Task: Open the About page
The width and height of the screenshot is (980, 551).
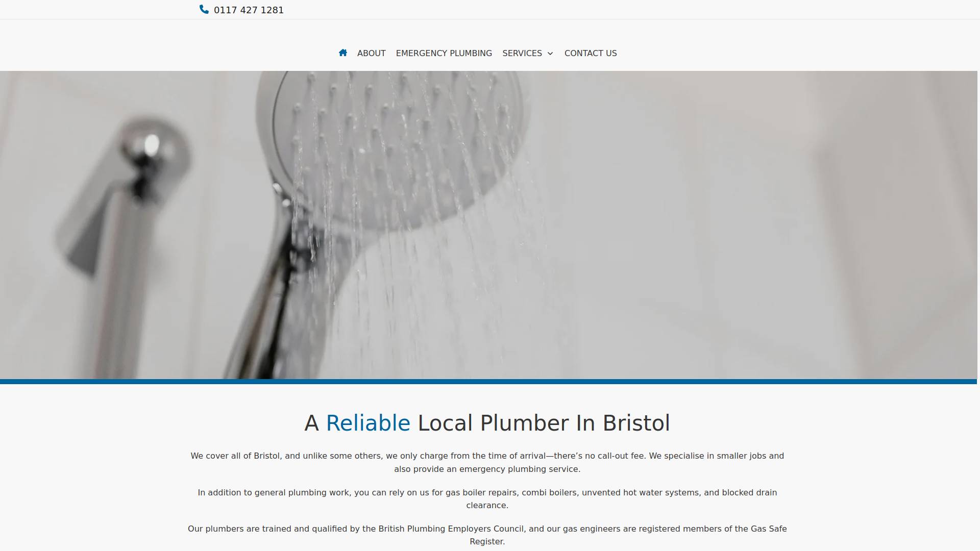Action: [371, 53]
